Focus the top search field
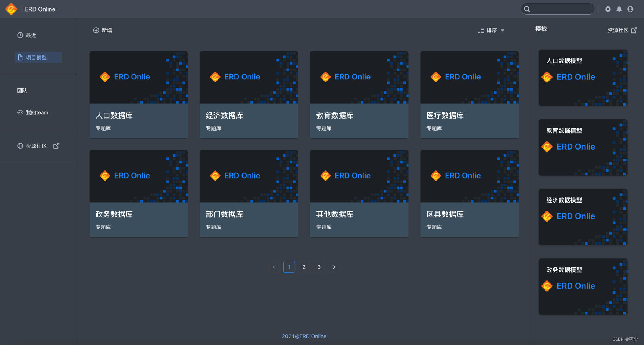644x345 pixels. pyautogui.click(x=558, y=9)
